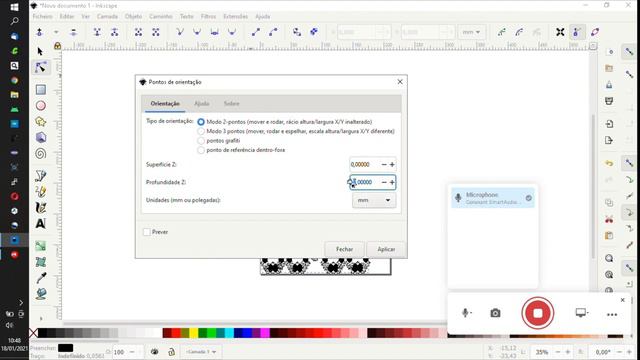Screen dimensions: 640x360
Task: Open the Editar menu
Action: click(67, 16)
